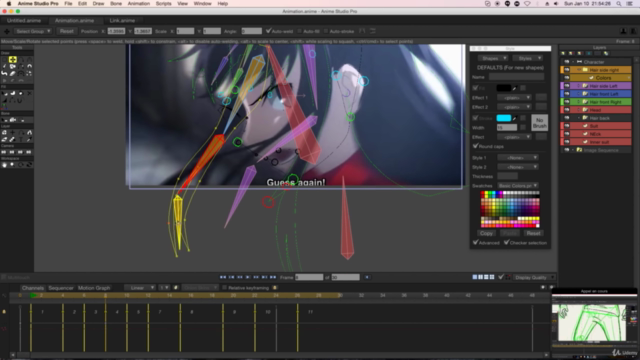Viewport: 640px width, 360px height.
Task: Enable the Auto-fill checkbox
Action: pyautogui.click(x=300, y=31)
